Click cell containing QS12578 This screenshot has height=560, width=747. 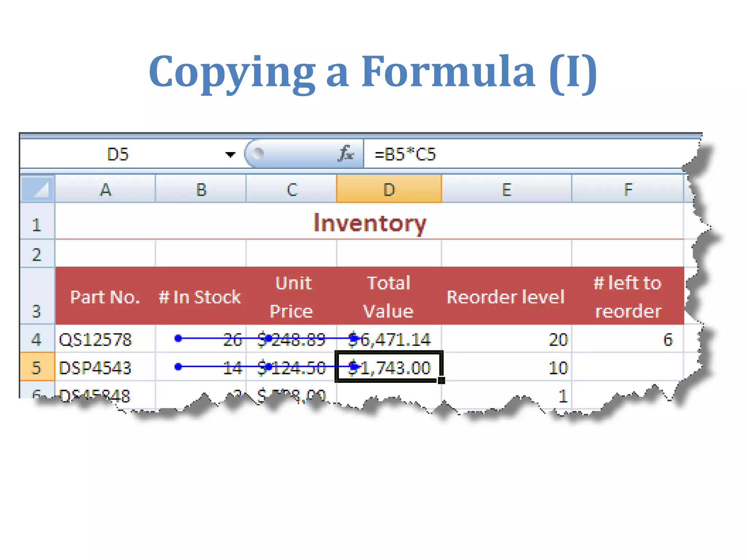105,339
